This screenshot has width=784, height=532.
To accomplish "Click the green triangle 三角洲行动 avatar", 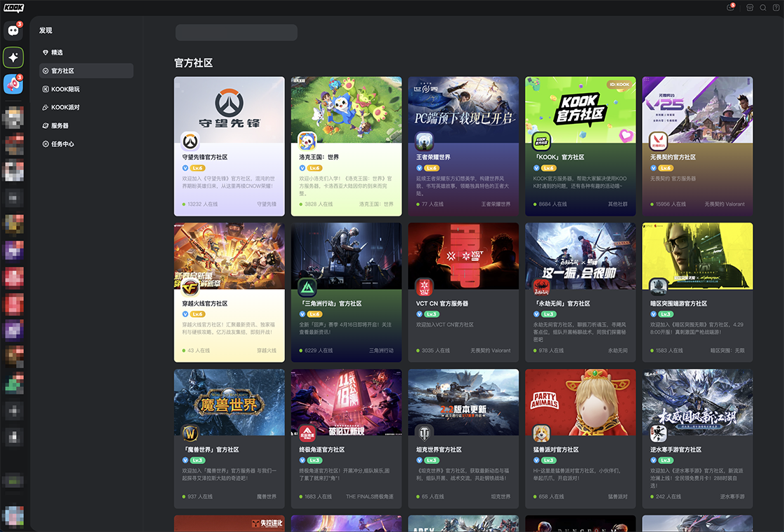I will (307, 288).
